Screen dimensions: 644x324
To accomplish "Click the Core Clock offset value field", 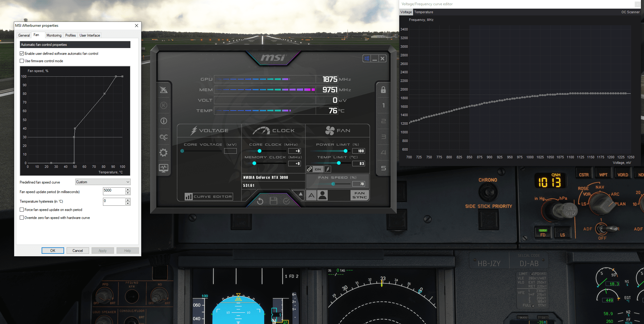I will [294, 151].
